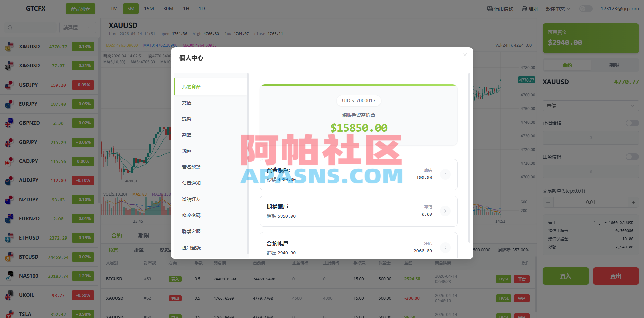The height and width of the screenshot is (318, 644).
Task: Switch to 合約 tab in the order panel
Action: tap(567, 65)
